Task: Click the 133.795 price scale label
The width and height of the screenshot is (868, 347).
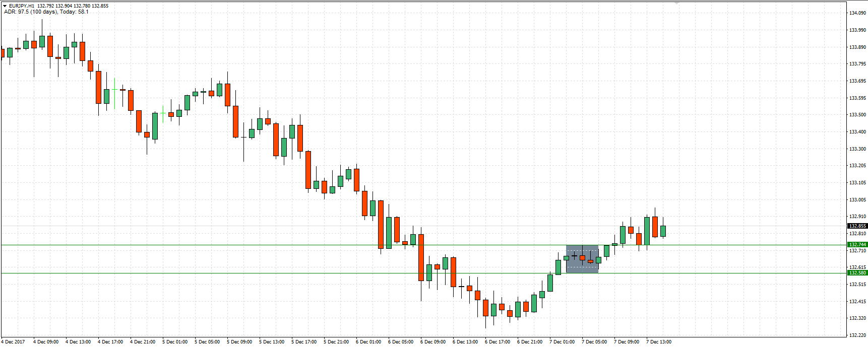Action: tap(857, 64)
